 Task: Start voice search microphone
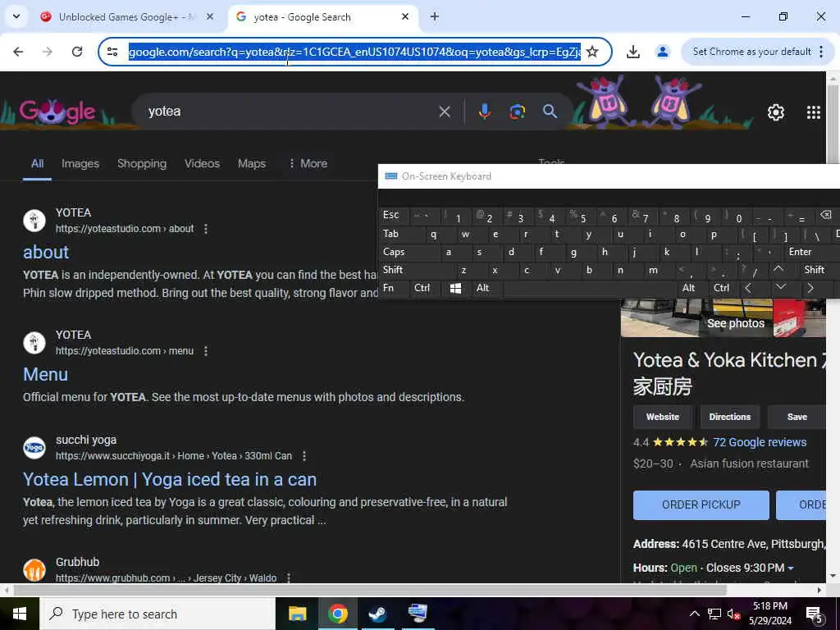pyautogui.click(x=484, y=112)
